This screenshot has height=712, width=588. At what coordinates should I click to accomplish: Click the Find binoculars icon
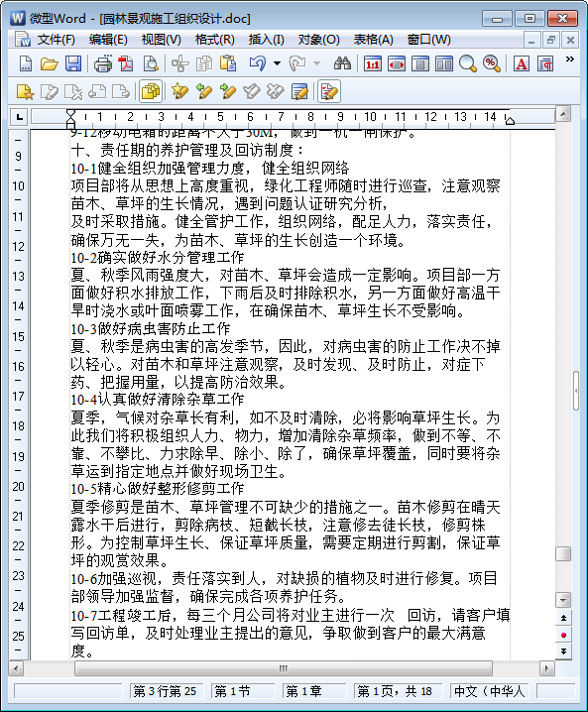[x=342, y=64]
